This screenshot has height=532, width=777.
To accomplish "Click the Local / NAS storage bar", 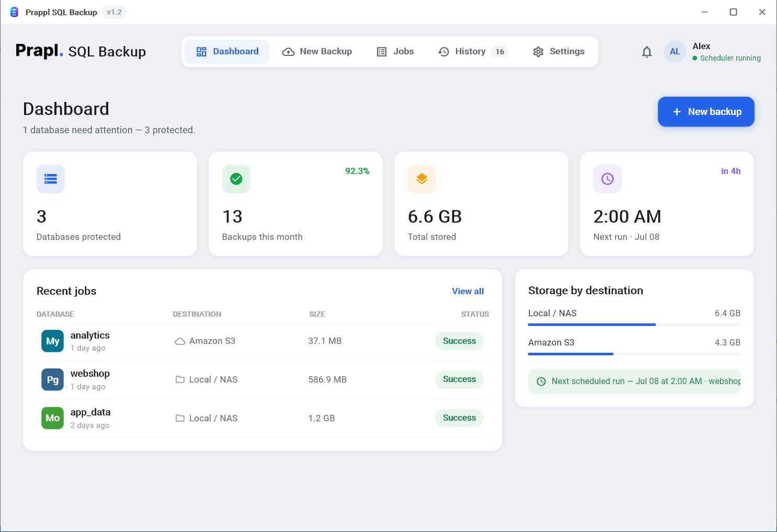I will pos(634,325).
